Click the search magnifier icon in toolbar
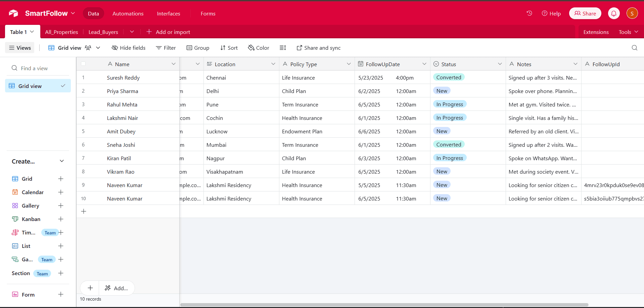The image size is (644, 308). pyautogui.click(x=634, y=48)
